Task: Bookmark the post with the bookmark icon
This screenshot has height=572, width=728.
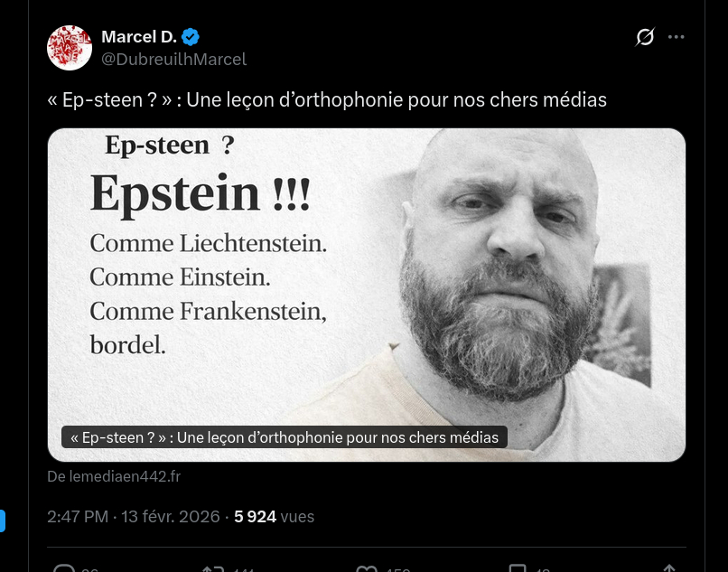Action: [x=518, y=568]
